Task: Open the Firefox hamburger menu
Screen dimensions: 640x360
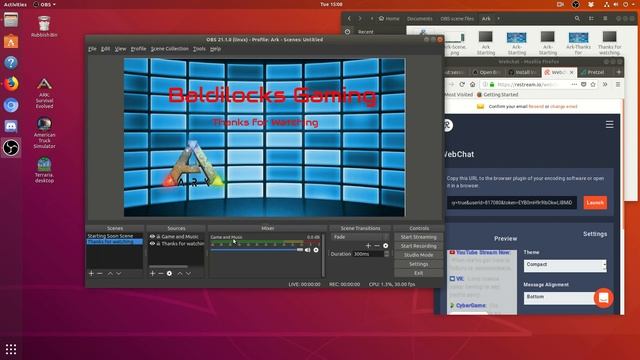Action: click(x=618, y=84)
